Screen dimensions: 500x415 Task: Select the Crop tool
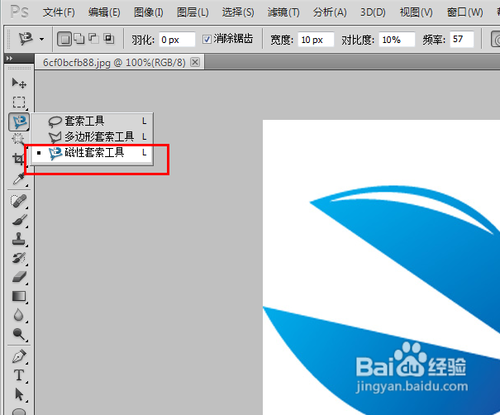[17, 159]
